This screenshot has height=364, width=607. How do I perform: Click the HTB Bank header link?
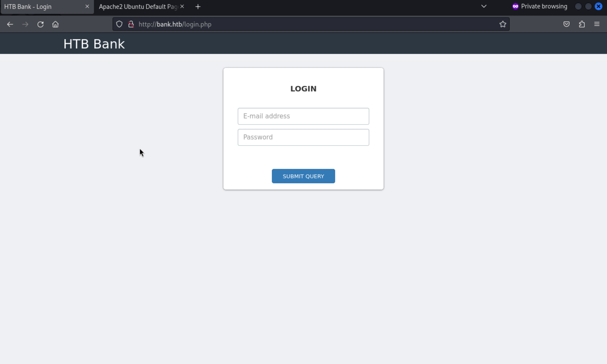point(94,44)
